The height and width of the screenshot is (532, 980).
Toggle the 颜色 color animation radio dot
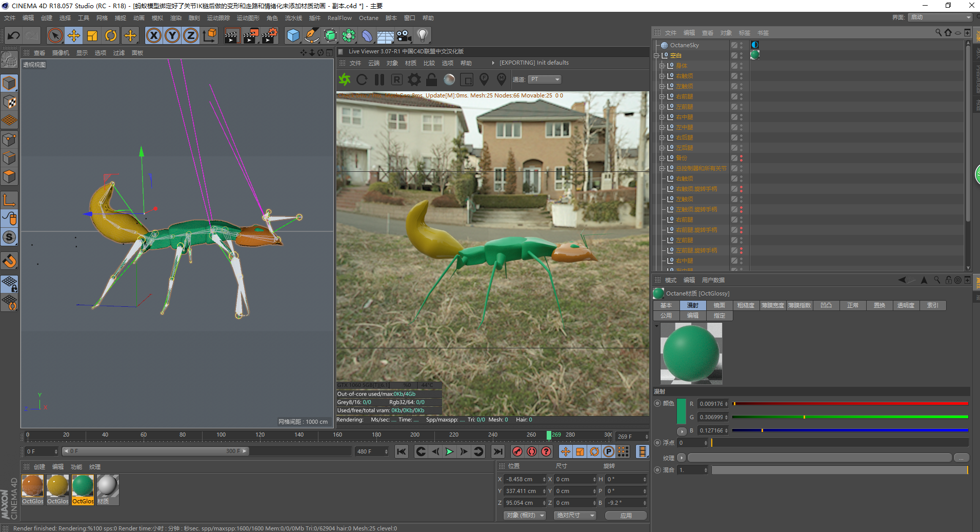point(657,404)
